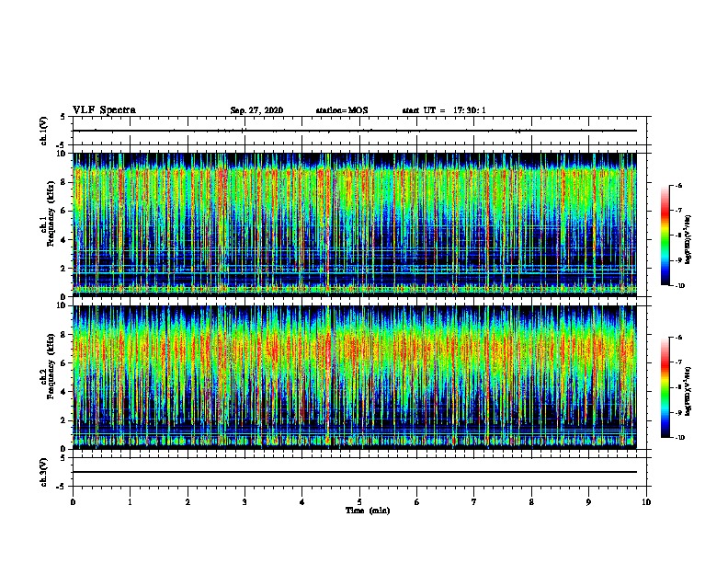Click time axis tick label '7'
The width and height of the screenshot is (728, 563).
(x=474, y=502)
